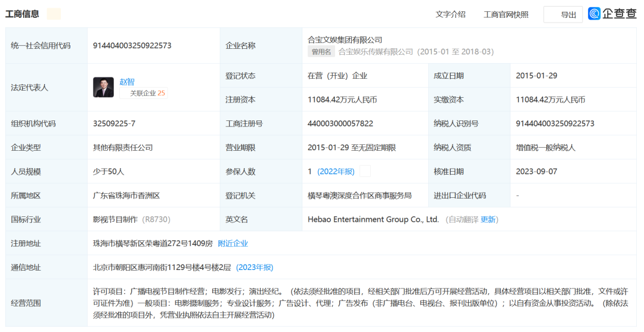
Task: Click the 企查查 logo icon
Action: pos(594,14)
